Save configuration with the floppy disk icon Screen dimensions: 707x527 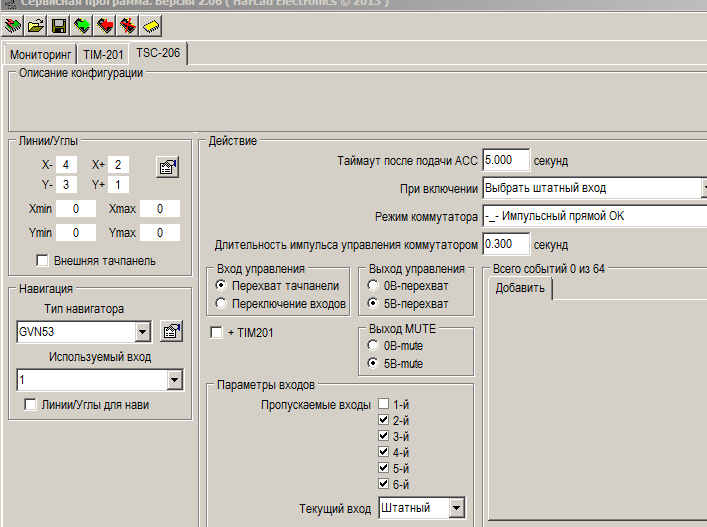(59, 26)
